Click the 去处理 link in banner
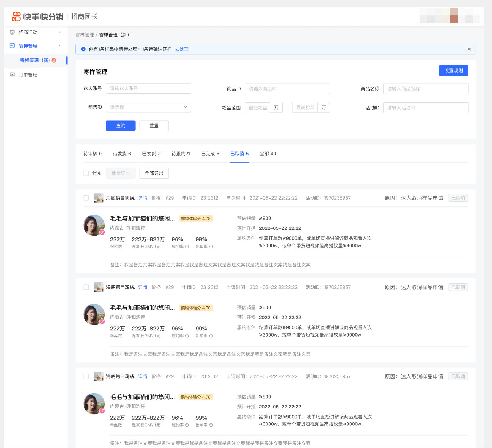492x448 pixels. [182, 49]
